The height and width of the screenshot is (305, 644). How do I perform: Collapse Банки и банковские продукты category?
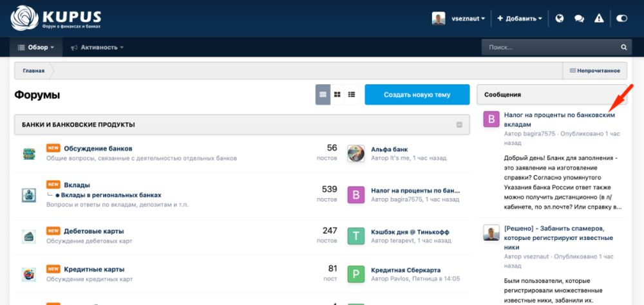pos(459,125)
